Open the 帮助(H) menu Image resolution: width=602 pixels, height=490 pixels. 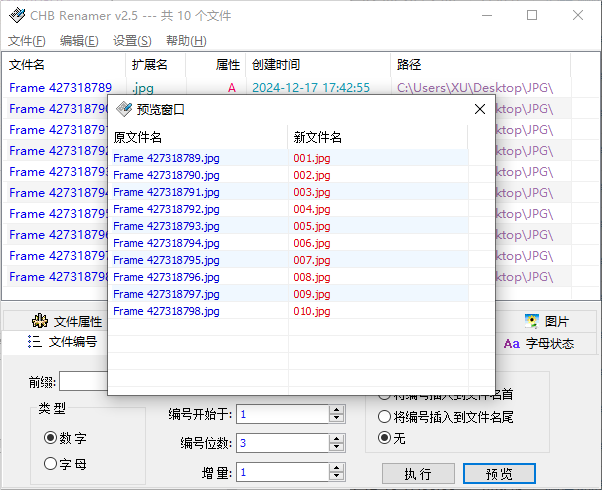point(186,41)
